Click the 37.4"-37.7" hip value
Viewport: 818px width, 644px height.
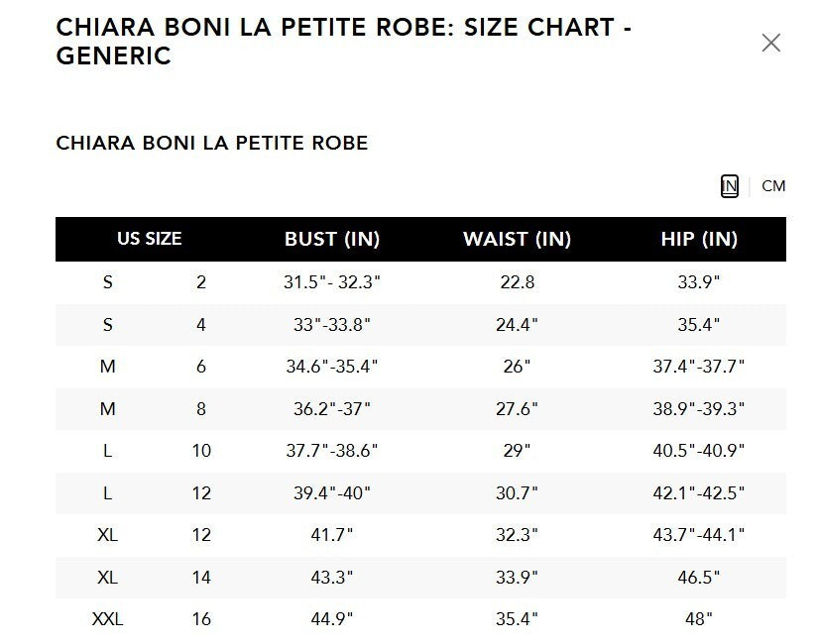[x=699, y=367]
